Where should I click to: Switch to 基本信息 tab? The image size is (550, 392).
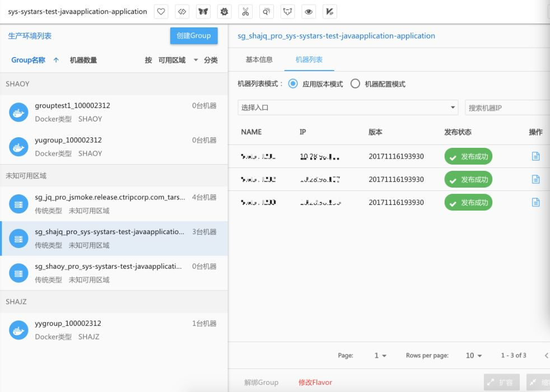pos(259,59)
